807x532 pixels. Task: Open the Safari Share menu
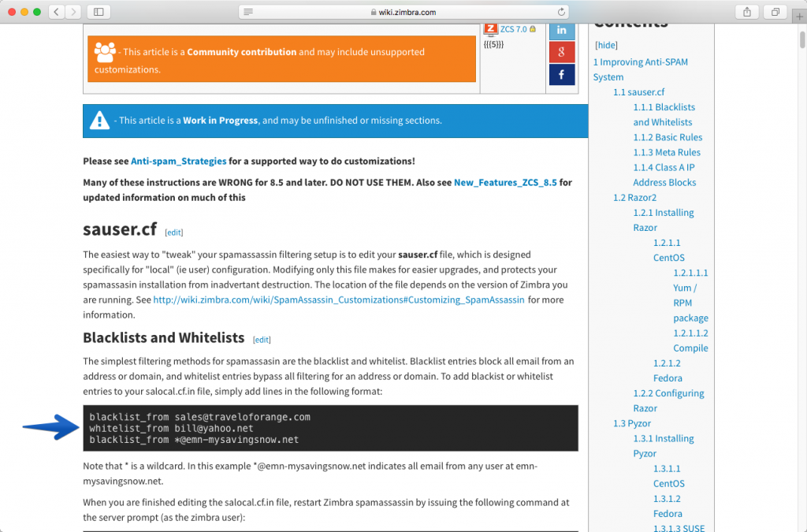747,12
